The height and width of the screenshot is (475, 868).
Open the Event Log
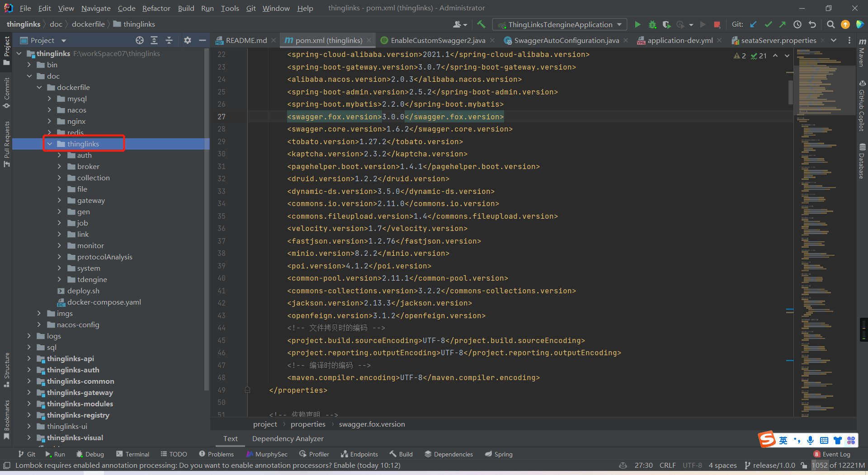(x=832, y=454)
